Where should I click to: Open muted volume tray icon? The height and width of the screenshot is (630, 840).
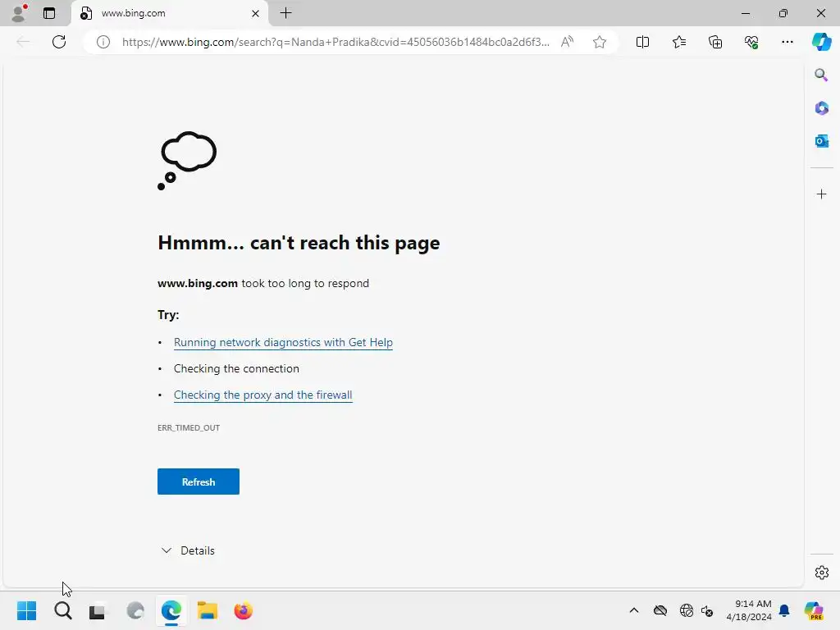click(707, 610)
